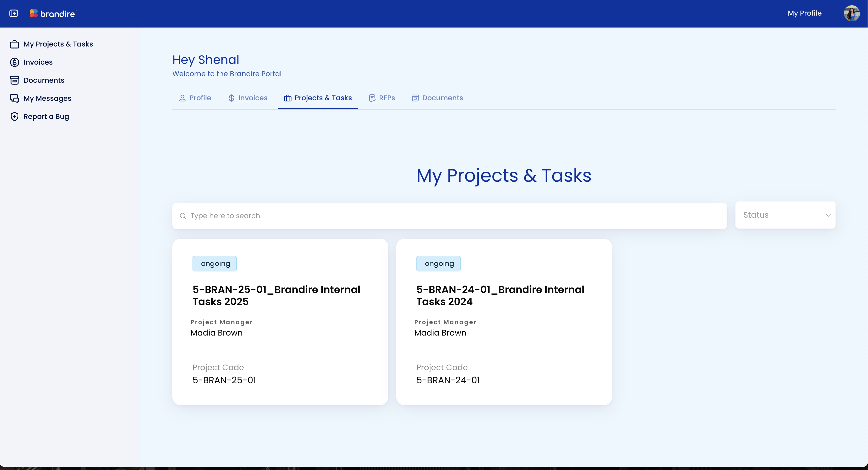Viewport: 868px width, 470px height.
Task: Click My Profile in header
Action: tap(804, 14)
